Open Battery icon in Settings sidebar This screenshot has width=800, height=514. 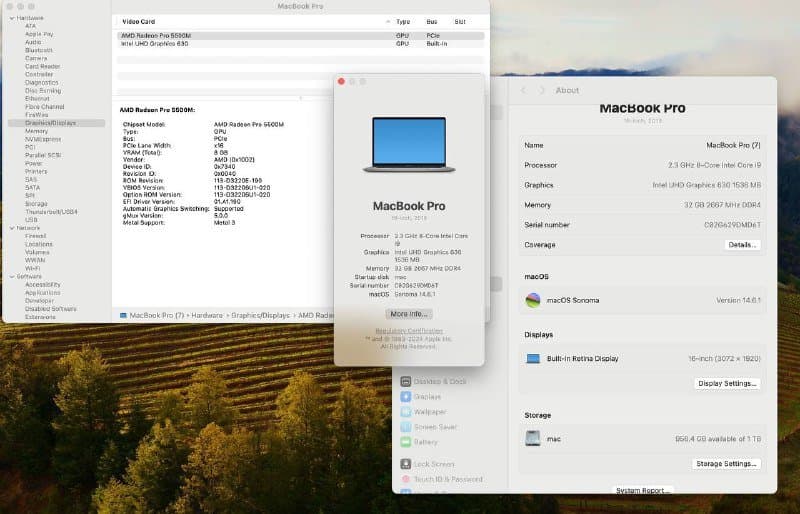[x=406, y=442]
